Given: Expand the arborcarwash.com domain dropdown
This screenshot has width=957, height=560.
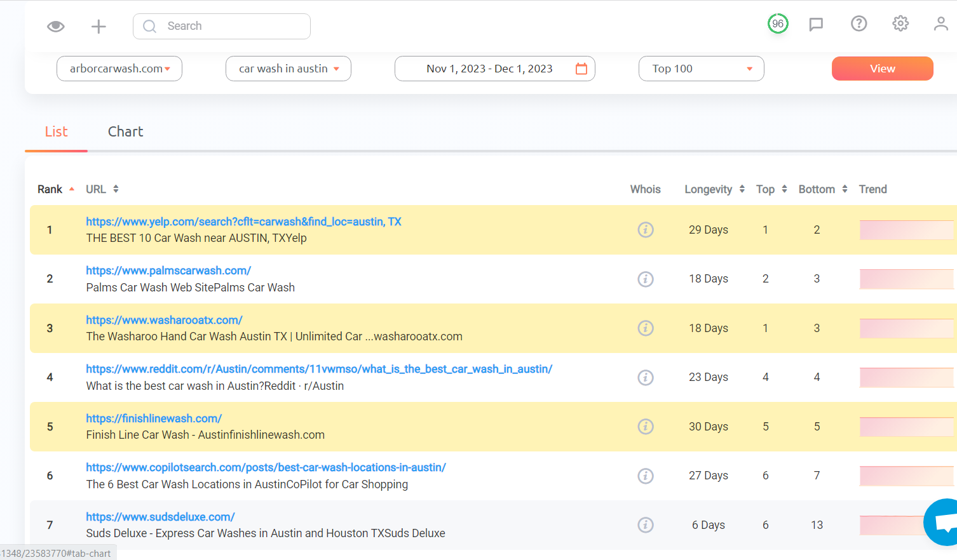Looking at the screenshot, I should [119, 69].
